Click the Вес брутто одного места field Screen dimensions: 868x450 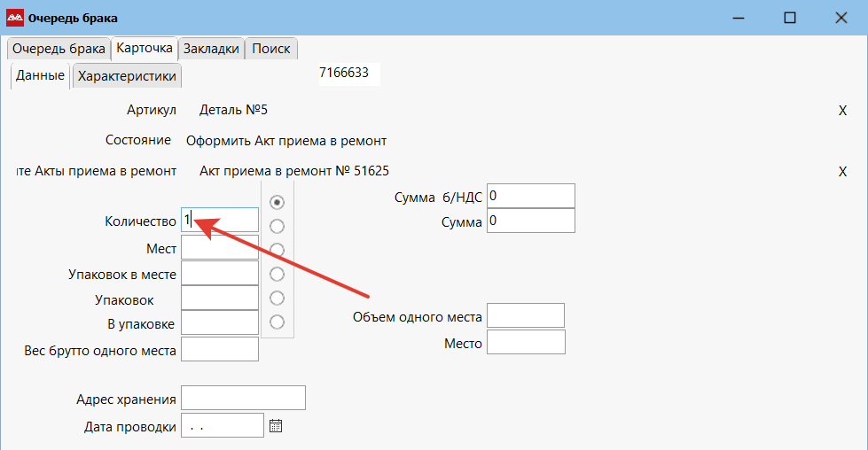[x=219, y=349]
